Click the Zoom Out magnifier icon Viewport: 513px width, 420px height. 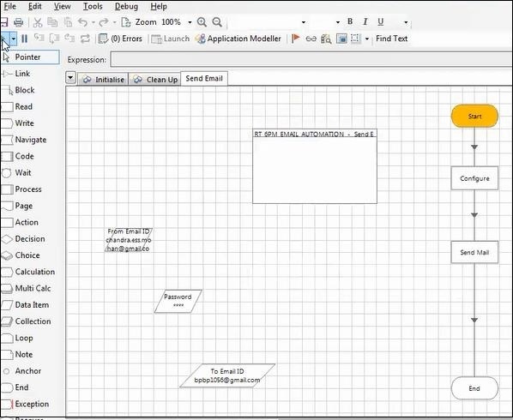click(x=217, y=22)
